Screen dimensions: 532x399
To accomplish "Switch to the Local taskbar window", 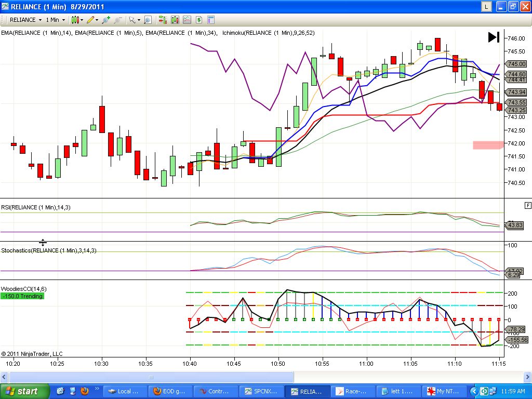I will (x=125, y=391).
